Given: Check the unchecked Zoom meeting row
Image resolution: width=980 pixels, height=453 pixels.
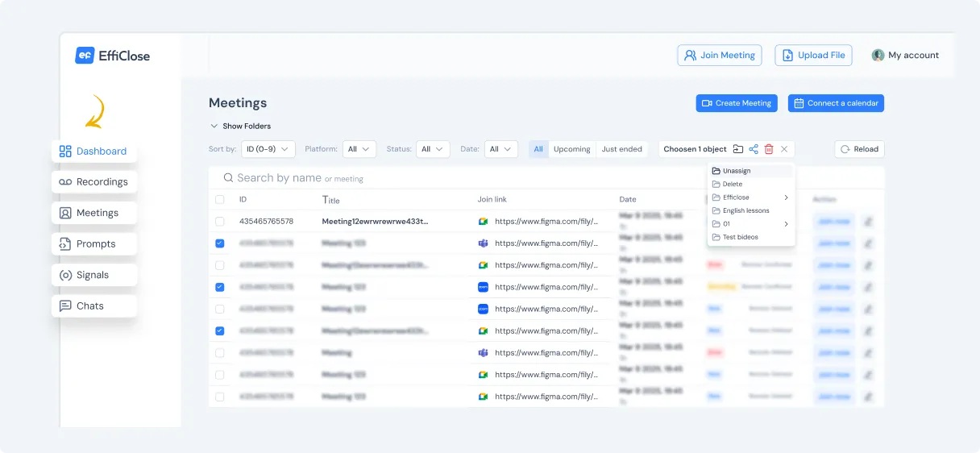Looking at the screenshot, I should point(220,309).
